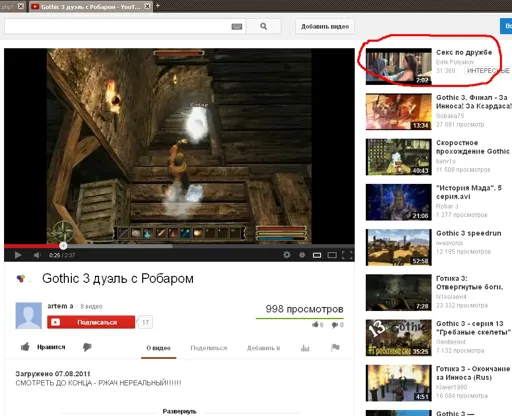
Task: Click the search magnifier icon
Action: click(x=263, y=26)
